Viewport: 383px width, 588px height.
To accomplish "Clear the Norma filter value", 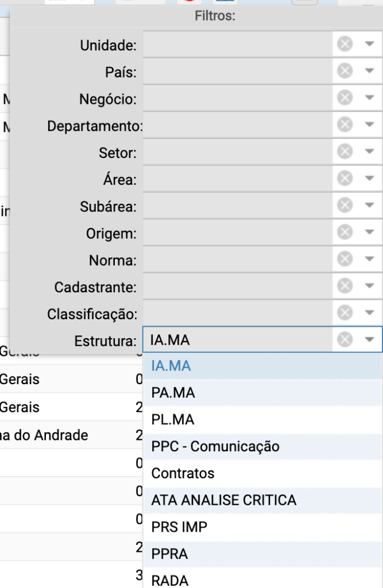I will pos(345,259).
